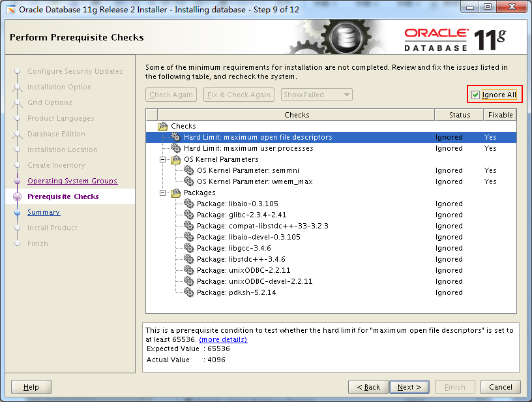Go Back to previous step

(368, 387)
